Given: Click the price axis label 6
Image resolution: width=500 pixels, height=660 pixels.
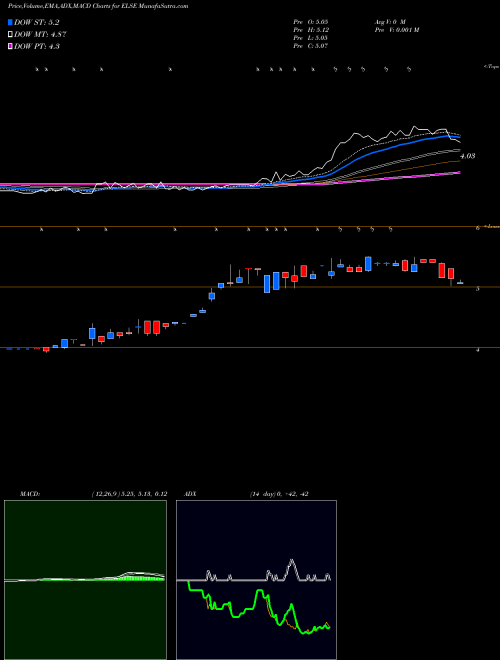Looking at the screenshot, I should click(477, 228).
